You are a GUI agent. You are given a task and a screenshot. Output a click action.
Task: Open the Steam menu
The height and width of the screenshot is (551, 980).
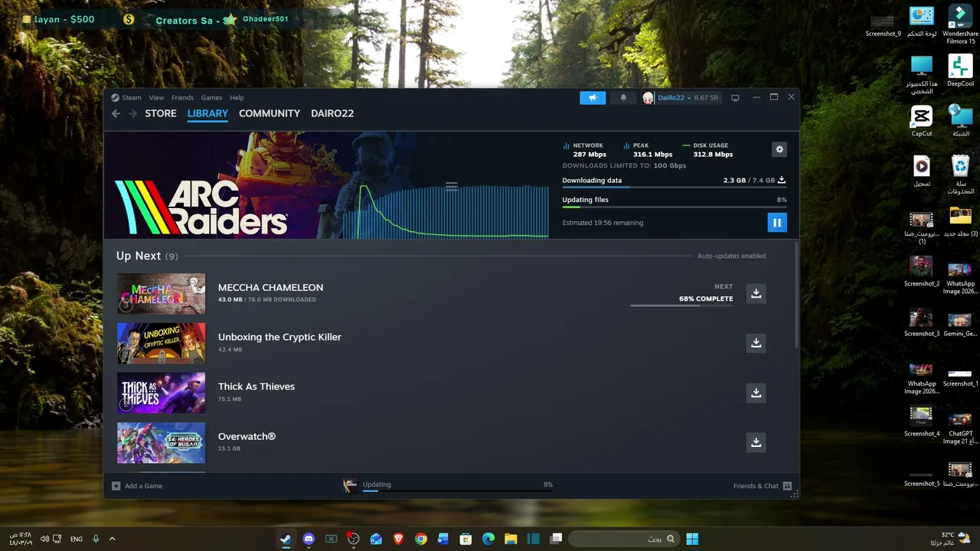point(132,98)
